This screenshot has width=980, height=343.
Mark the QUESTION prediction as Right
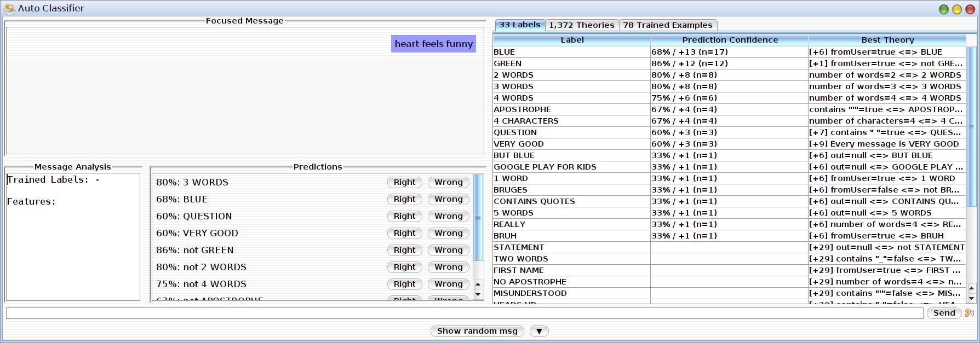coord(404,216)
